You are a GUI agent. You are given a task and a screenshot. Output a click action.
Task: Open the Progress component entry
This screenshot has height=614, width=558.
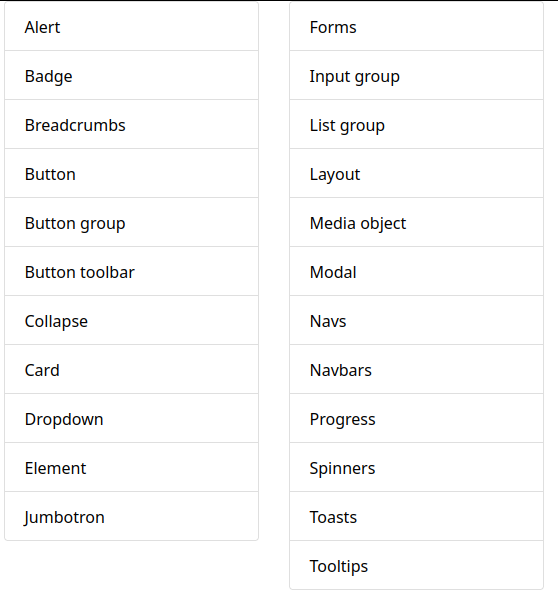coord(416,418)
